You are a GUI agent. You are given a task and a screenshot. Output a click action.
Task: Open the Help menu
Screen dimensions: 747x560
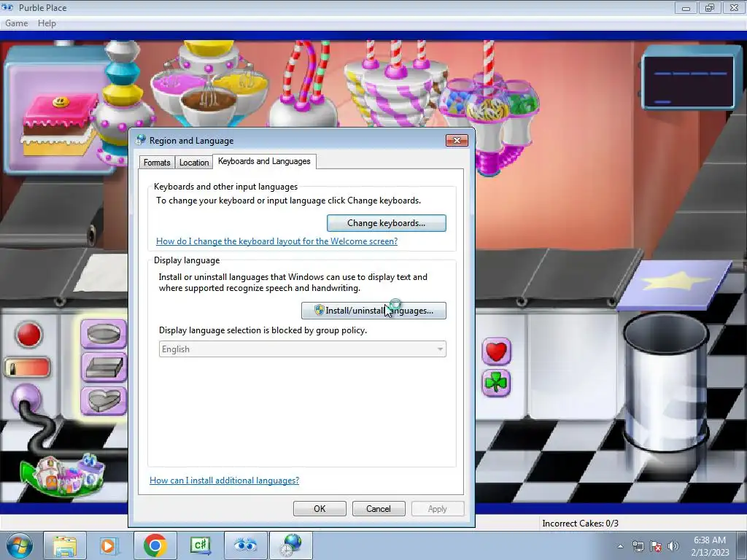pyautogui.click(x=47, y=23)
